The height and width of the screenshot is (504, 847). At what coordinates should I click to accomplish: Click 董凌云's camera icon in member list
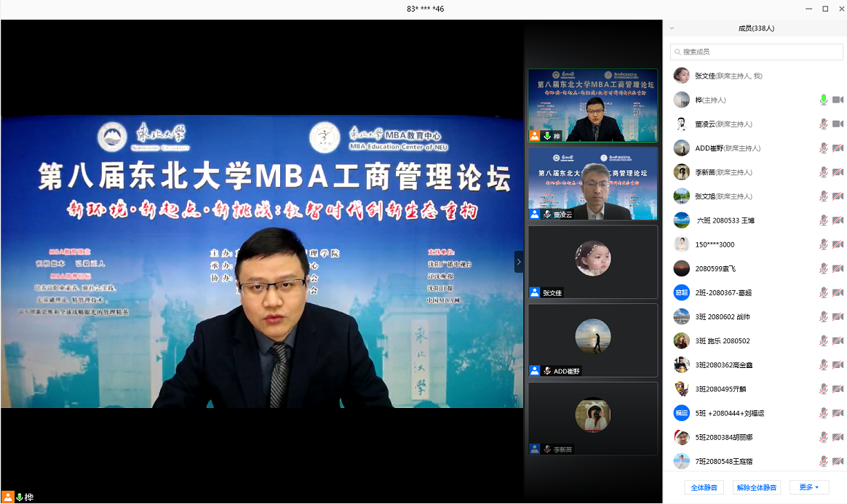(x=838, y=124)
